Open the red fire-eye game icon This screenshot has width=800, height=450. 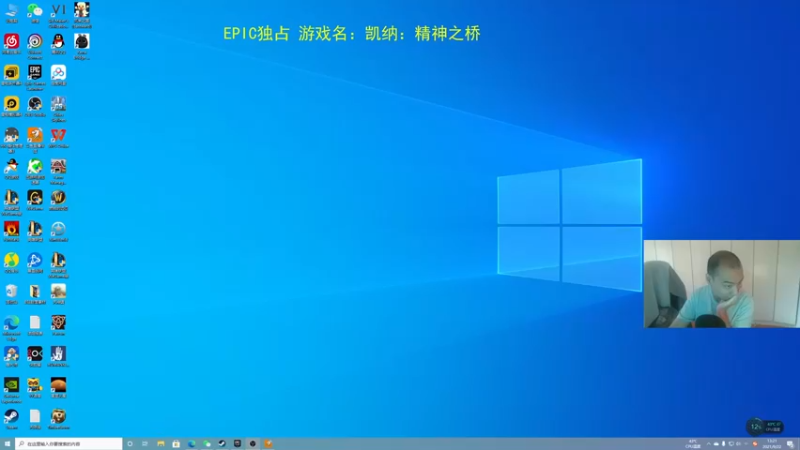click(x=11, y=231)
